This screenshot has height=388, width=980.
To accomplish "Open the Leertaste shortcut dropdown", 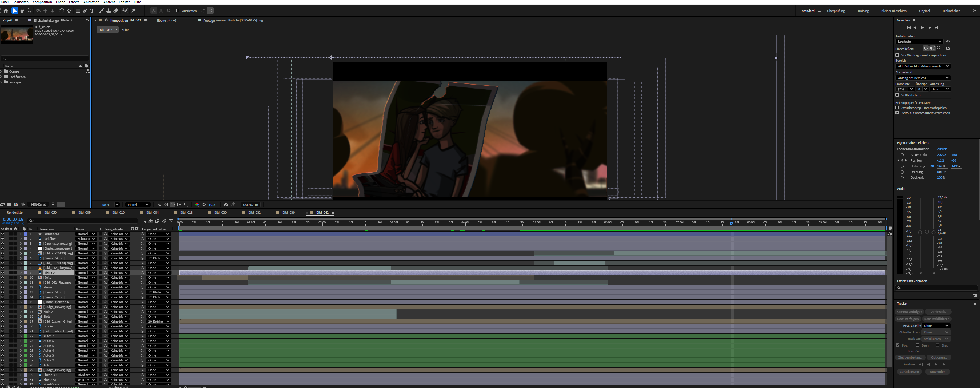I will click(x=919, y=41).
